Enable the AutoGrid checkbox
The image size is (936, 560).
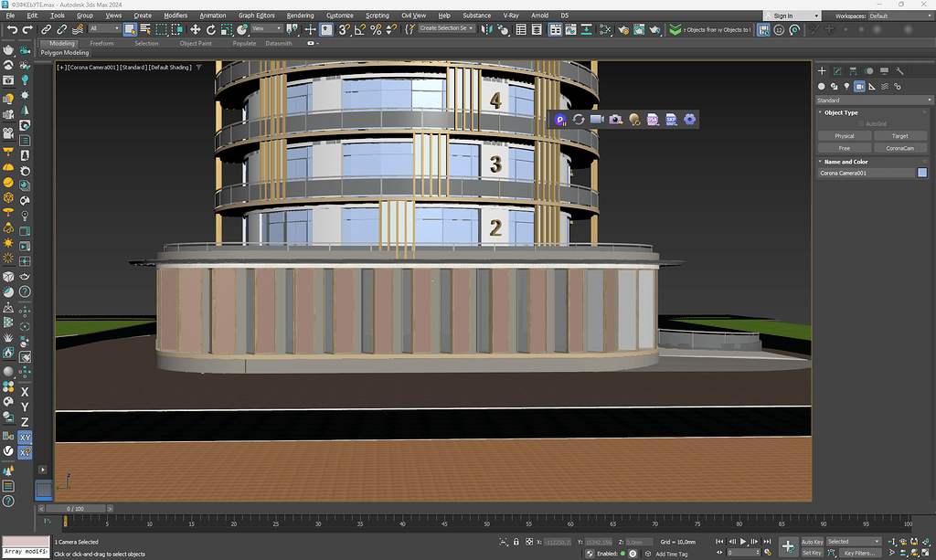click(862, 122)
